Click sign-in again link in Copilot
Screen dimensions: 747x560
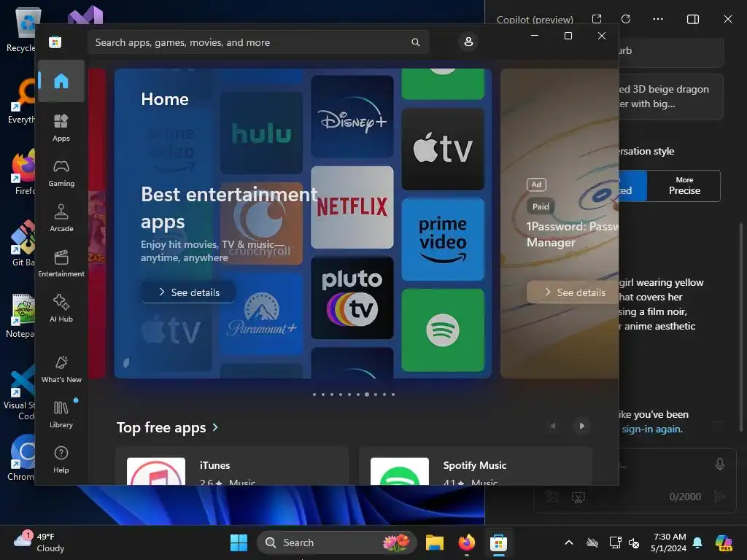tap(651, 429)
